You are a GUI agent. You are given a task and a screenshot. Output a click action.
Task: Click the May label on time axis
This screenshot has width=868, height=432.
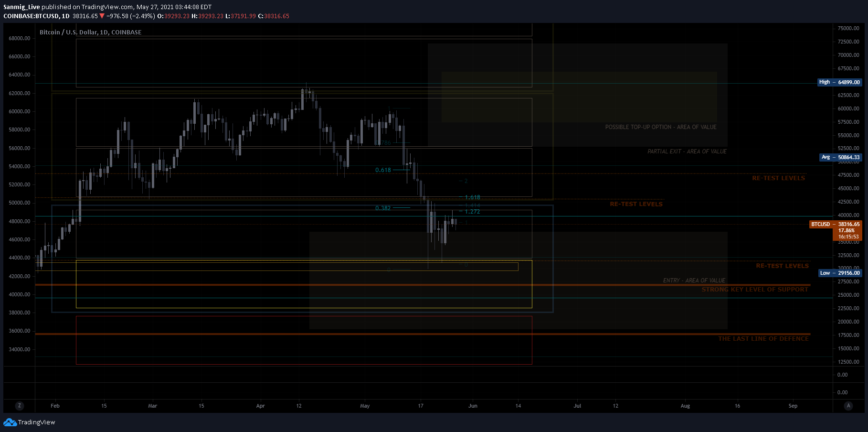point(365,406)
